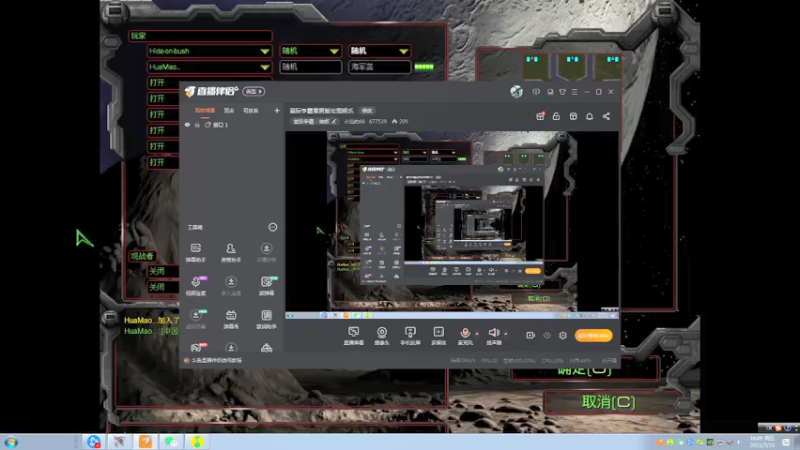Viewport: 800px width, 450px height.
Task: Expand speaker options arrow
Action: 506,334
